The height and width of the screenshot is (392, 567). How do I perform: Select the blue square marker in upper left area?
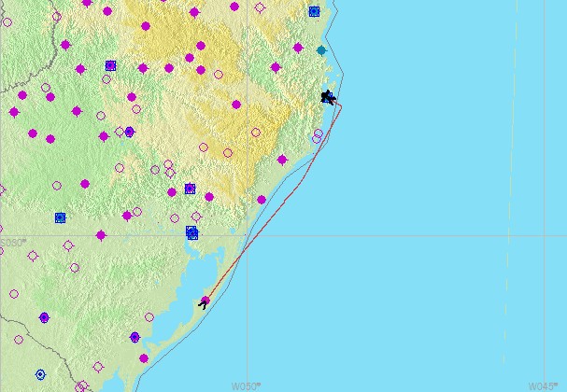(x=110, y=65)
